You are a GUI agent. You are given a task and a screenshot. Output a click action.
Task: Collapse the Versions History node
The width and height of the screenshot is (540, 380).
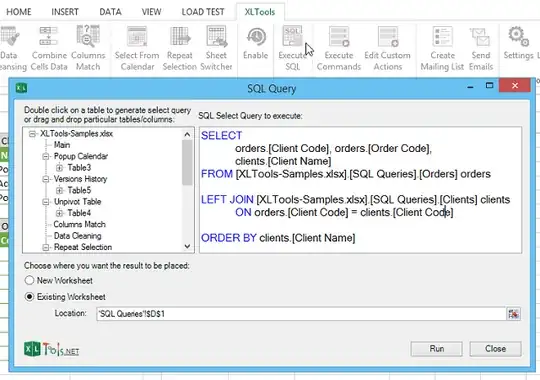(x=45, y=179)
